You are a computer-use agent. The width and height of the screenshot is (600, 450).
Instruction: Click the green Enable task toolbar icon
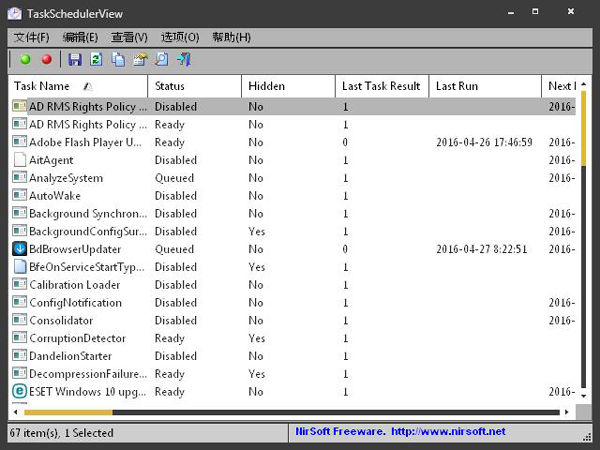coord(26,59)
